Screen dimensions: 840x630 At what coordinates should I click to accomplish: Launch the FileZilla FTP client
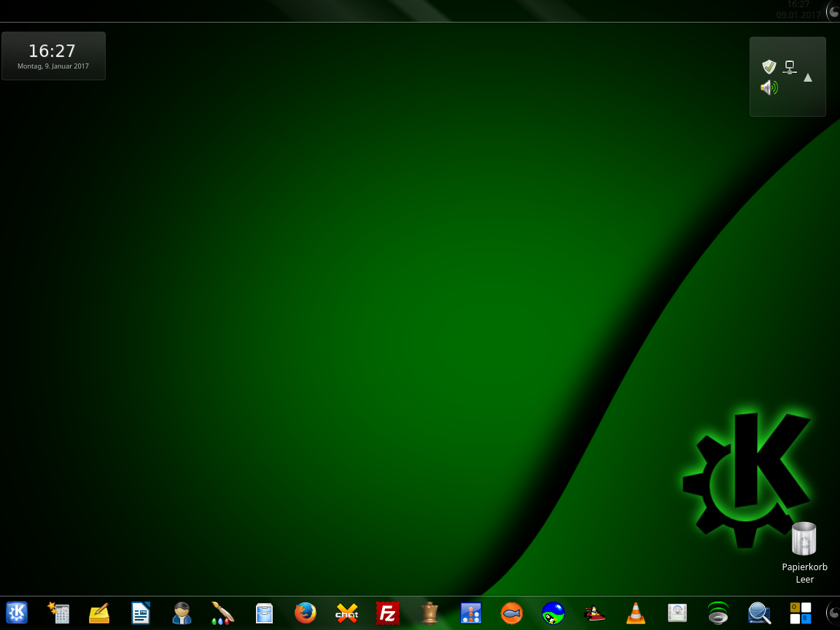coord(387,612)
